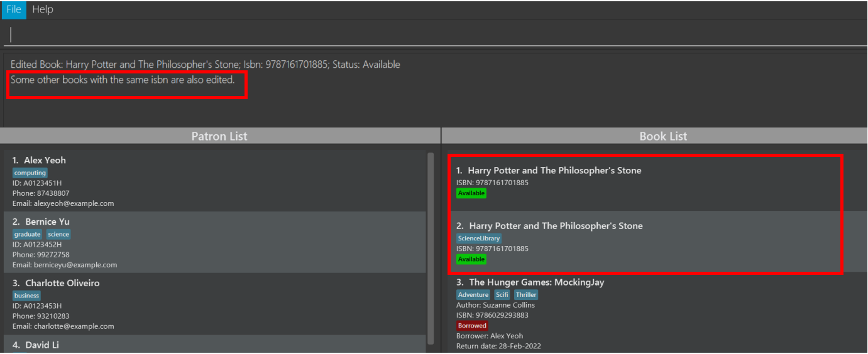This screenshot has width=868, height=354.
Task: Click the Patron List vertical scrollbar
Action: [431, 248]
